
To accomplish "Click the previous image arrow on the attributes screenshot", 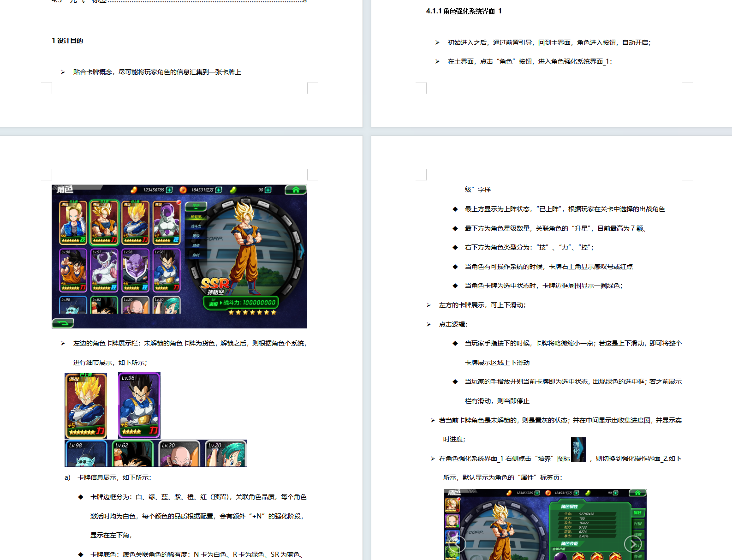I will pos(458,544).
